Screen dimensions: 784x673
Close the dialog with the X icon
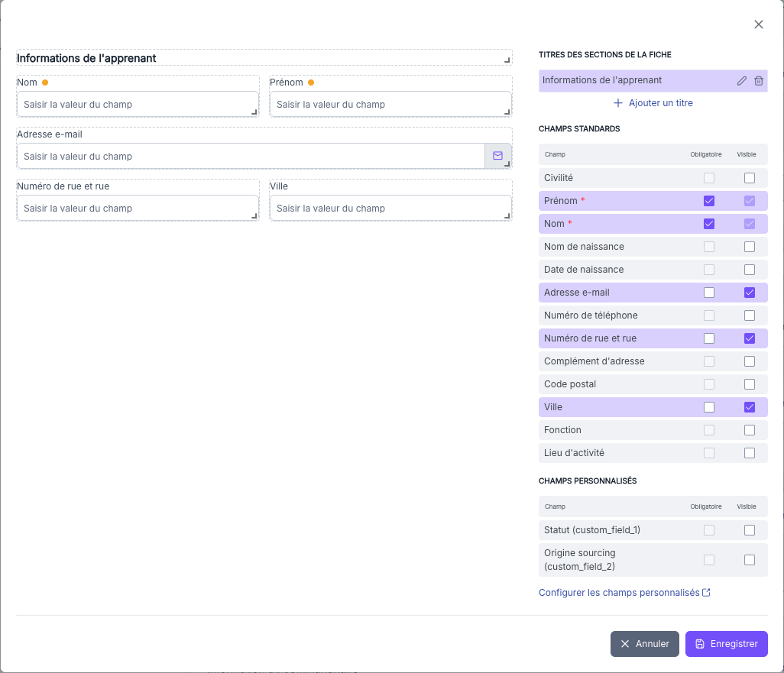759,24
